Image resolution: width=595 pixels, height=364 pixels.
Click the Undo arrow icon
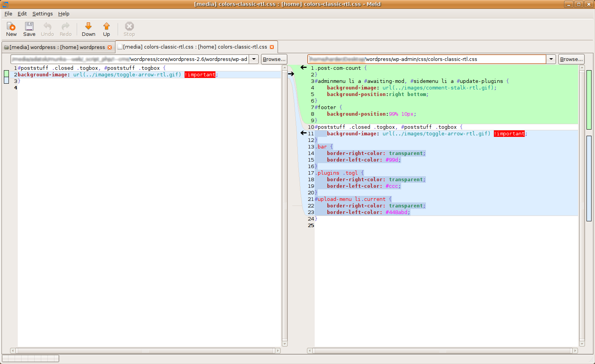click(x=47, y=27)
